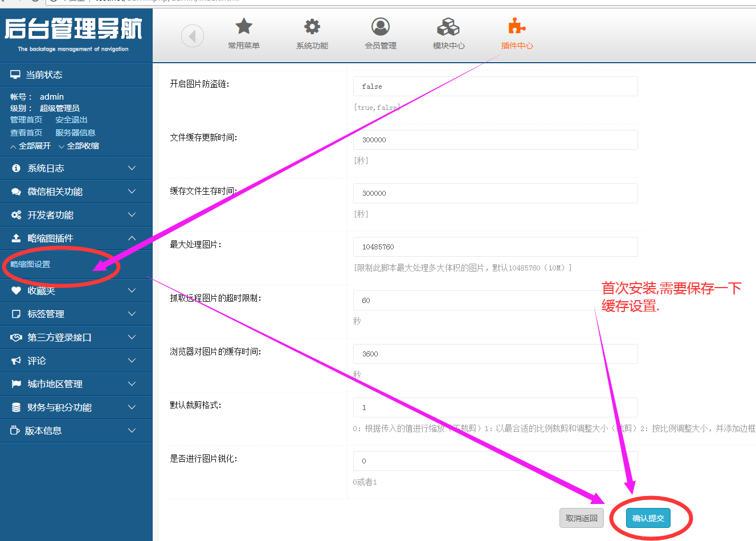Collapse the 略缩图插件 section chevron
The width and height of the screenshot is (756, 541).
(x=132, y=238)
